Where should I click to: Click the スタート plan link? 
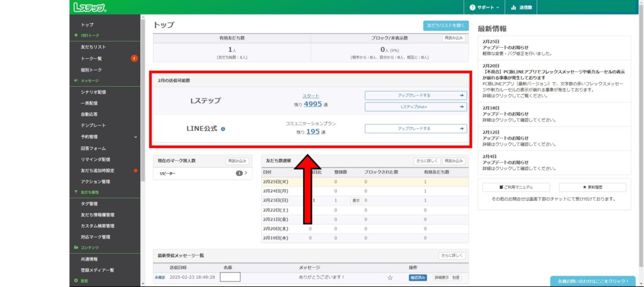(x=311, y=96)
